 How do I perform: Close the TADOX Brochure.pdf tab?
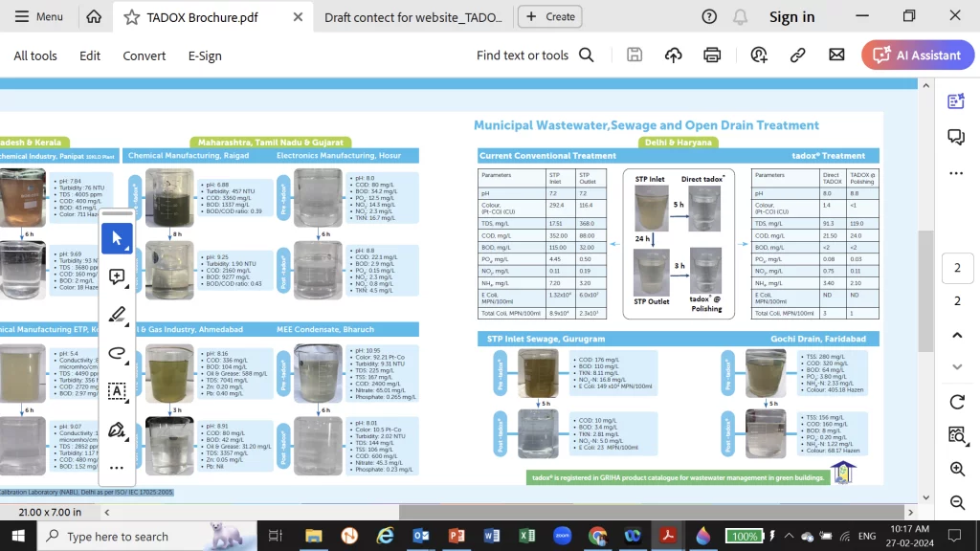(299, 17)
